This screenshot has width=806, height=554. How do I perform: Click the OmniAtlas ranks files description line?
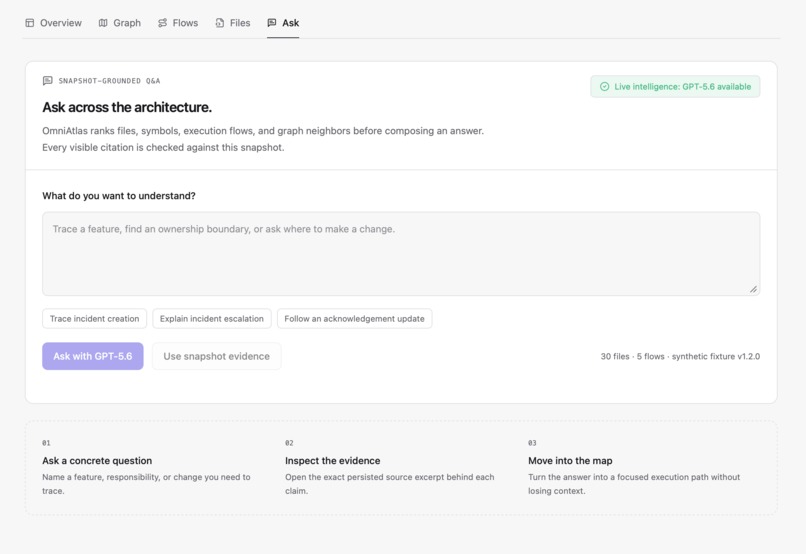coord(263,131)
